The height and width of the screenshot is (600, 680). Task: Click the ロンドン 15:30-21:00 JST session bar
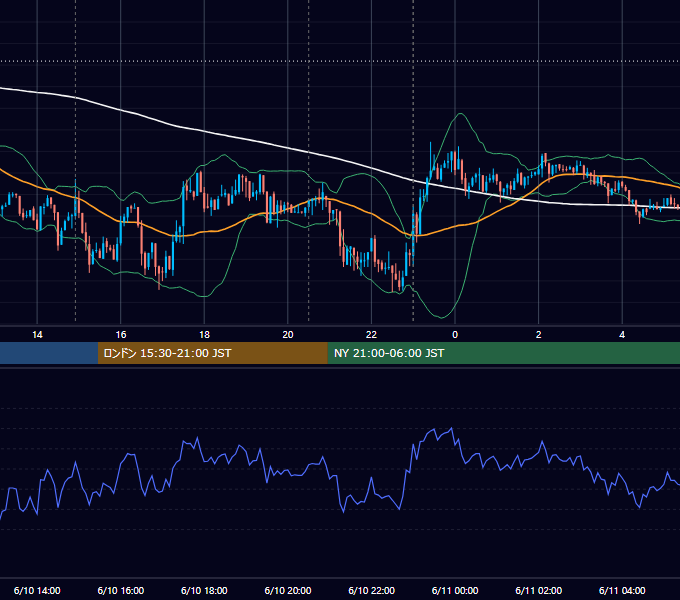pyautogui.click(x=212, y=353)
